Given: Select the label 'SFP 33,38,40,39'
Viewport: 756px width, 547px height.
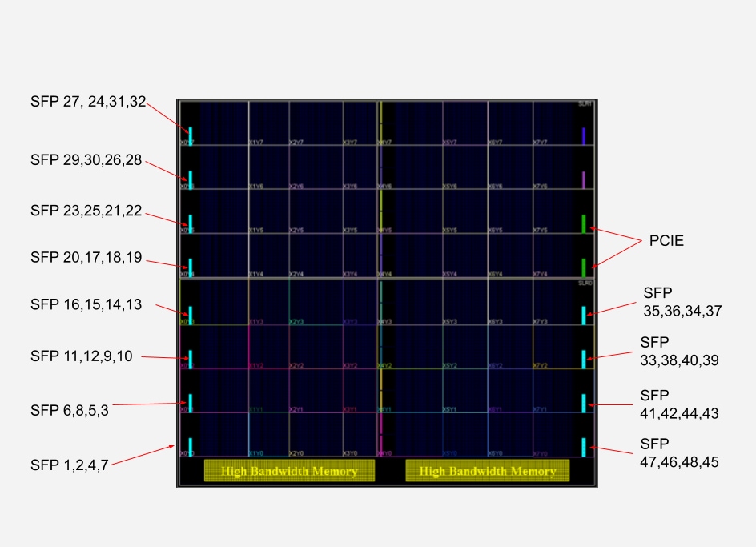Looking at the screenshot, I should click(679, 351).
